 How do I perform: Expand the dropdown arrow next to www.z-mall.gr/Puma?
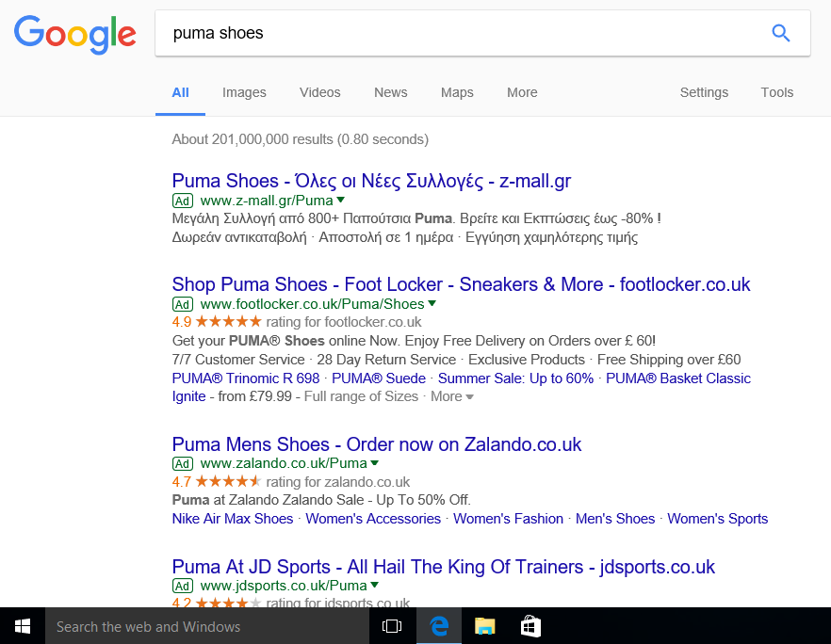coord(341,200)
